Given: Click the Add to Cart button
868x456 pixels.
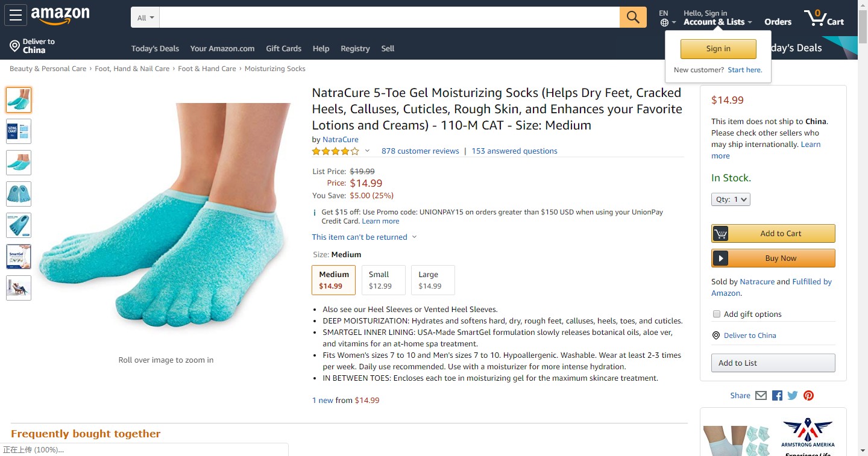Looking at the screenshot, I should tap(773, 234).
